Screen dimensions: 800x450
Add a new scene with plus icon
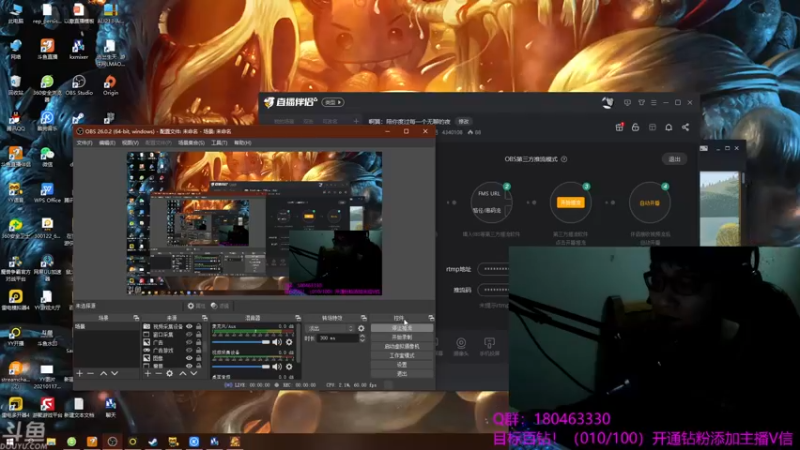pyautogui.click(x=80, y=373)
